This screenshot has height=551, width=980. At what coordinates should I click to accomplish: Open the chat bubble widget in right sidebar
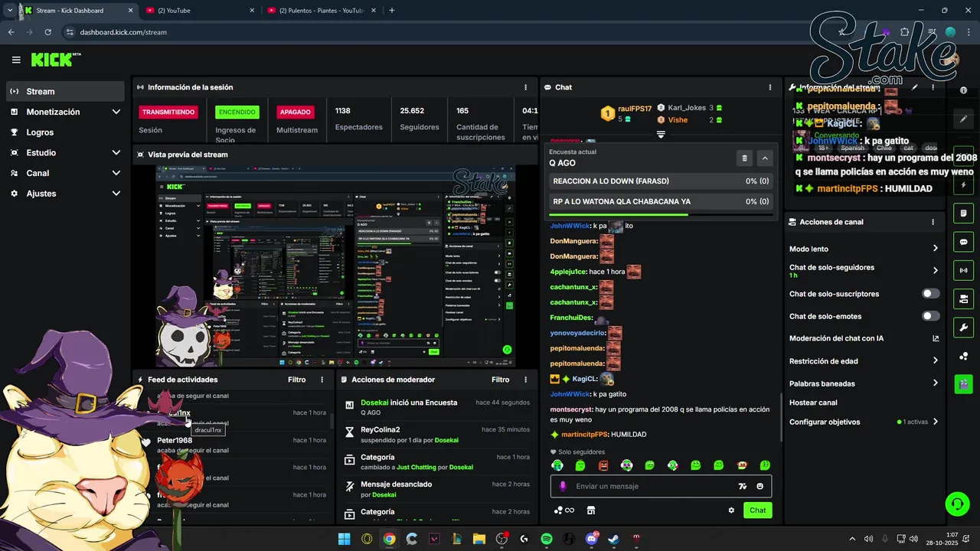click(963, 242)
